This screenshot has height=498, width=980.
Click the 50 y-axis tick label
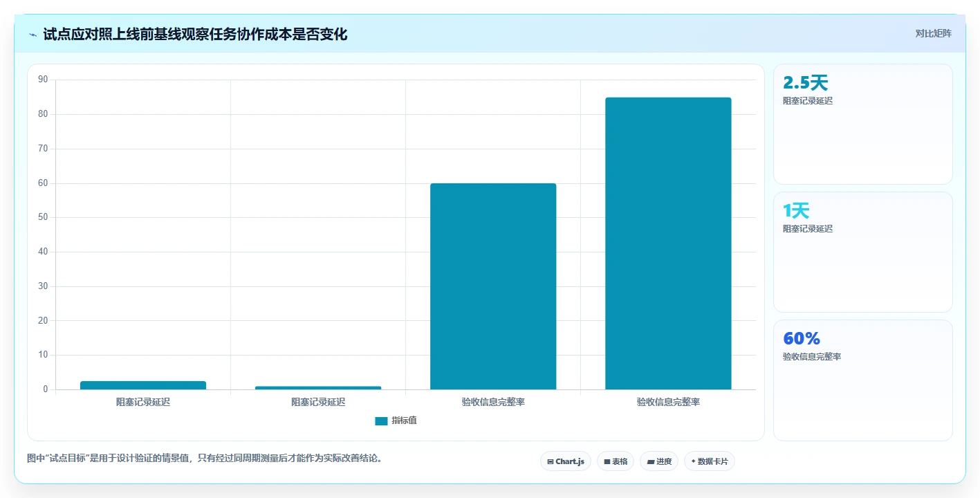43,217
